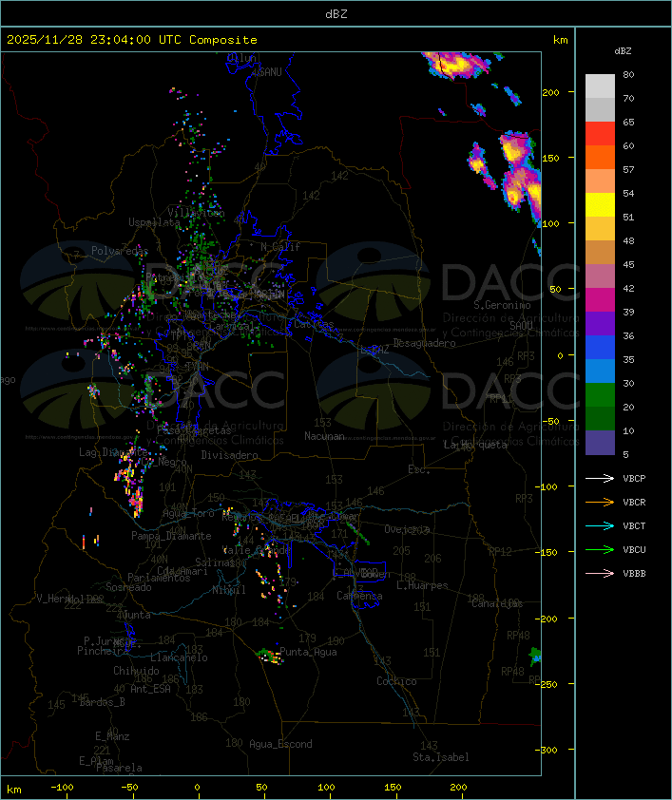Click the Chihuido place label

136,671
